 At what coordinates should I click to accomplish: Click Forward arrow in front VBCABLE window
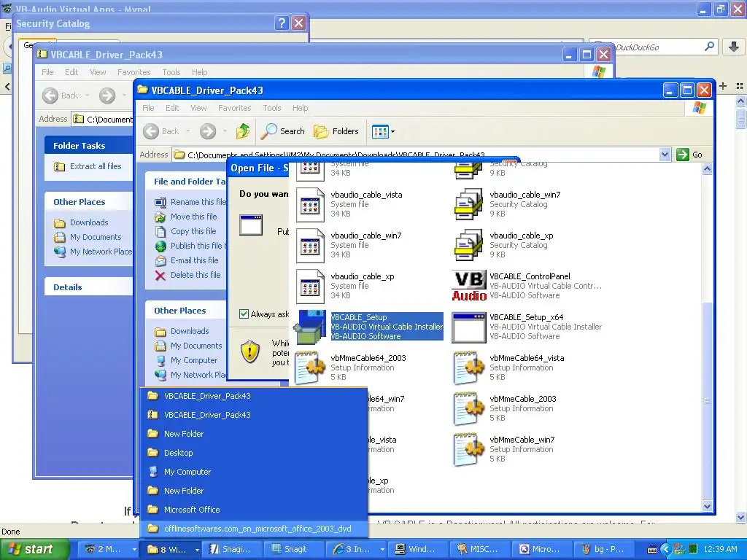tap(208, 131)
